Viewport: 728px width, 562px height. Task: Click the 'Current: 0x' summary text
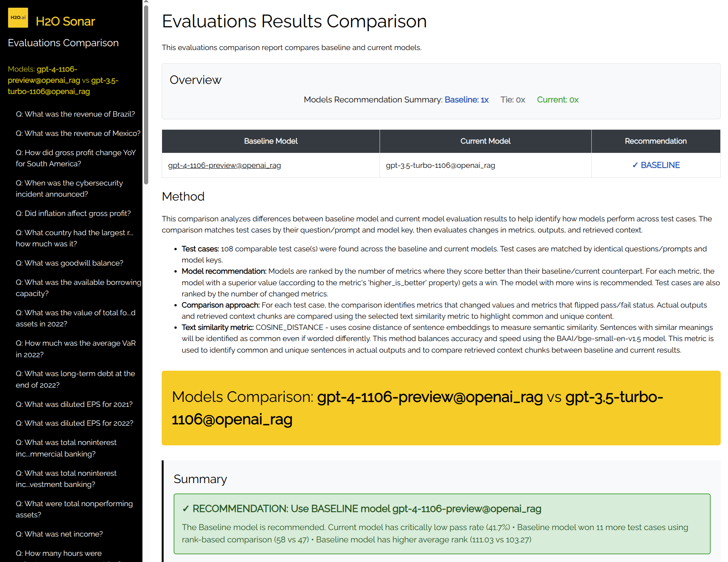[x=558, y=100]
